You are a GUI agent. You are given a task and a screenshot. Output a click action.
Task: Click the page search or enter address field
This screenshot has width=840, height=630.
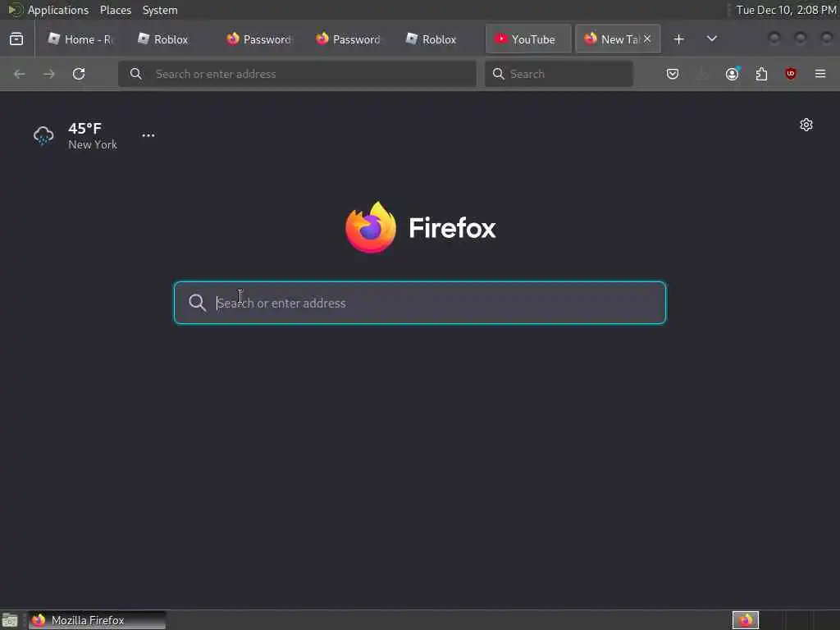coord(420,303)
